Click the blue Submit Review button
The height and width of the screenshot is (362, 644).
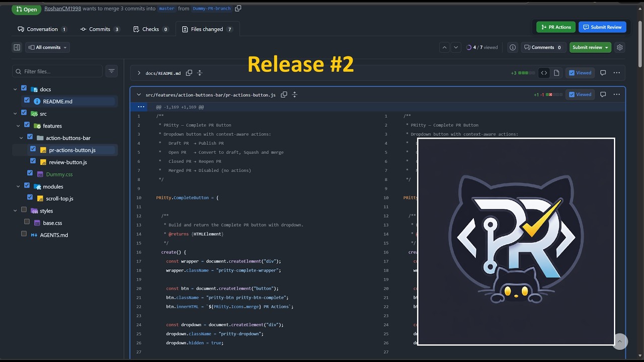coord(602,27)
